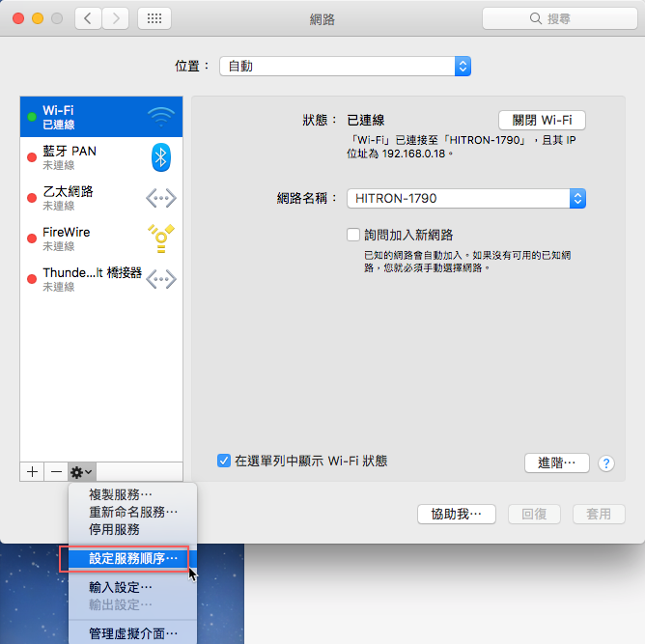Open 網路名稱 dropdown showing HITRON-1790
Screen dimensions: 645x644
(x=466, y=199)
